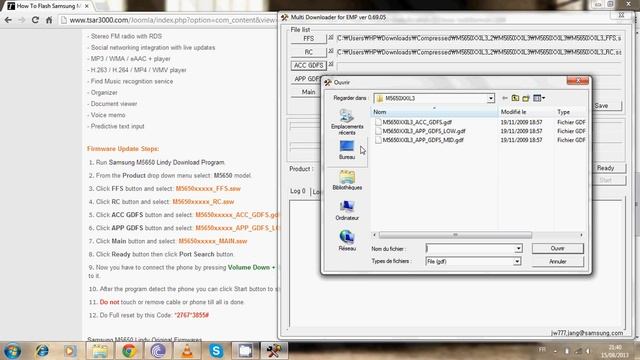Image resolution: width=640 pixels, height=360 pixels.
Task: Switch to the Log 0 tab
Action: (298, 191)
